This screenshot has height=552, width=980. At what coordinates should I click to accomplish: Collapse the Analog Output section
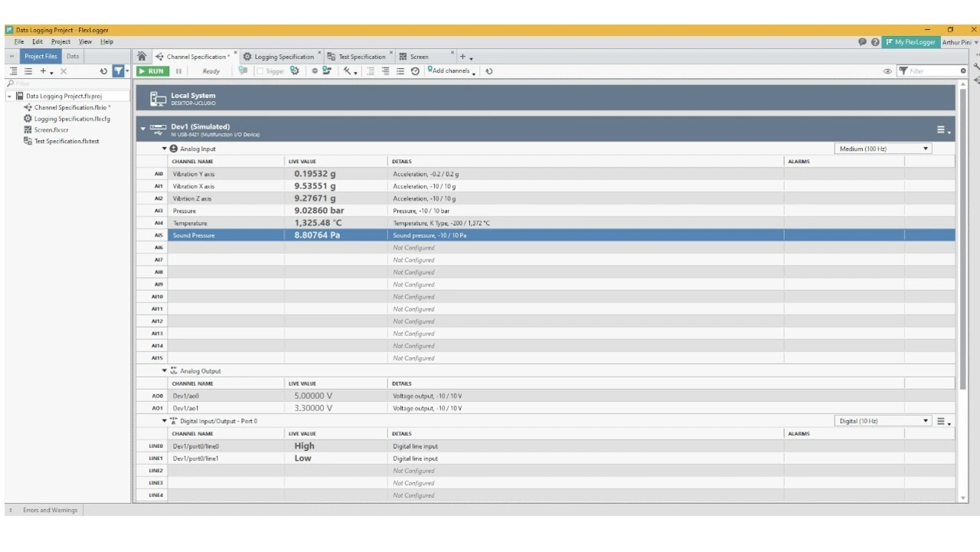click(165, 371)
